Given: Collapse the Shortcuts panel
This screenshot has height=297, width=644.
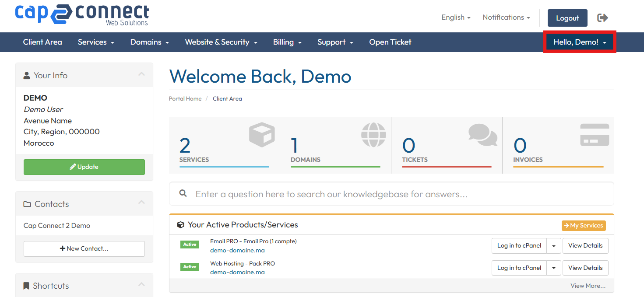Looking at the screenshot, I should (141, 285).
